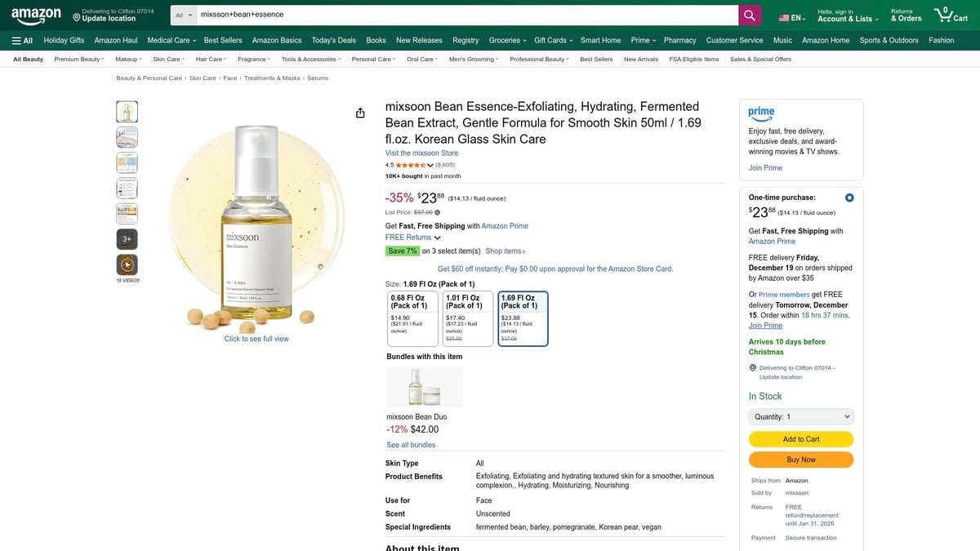Play the 10 VIDEOS thumbnail
This screenshot has height=551, width=980.
127,264
